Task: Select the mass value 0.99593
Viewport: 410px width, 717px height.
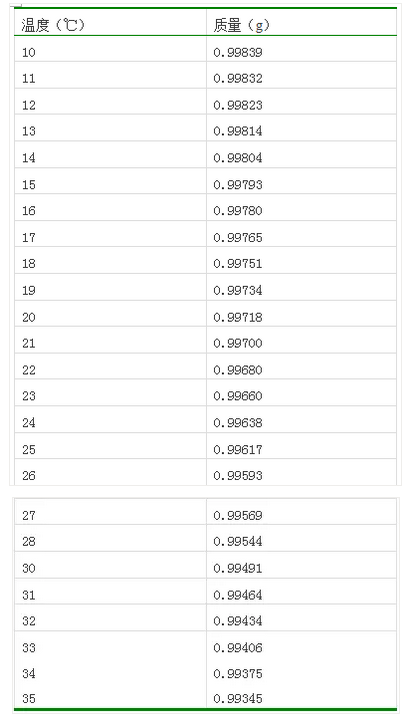Action: click(x=238, y=476)
